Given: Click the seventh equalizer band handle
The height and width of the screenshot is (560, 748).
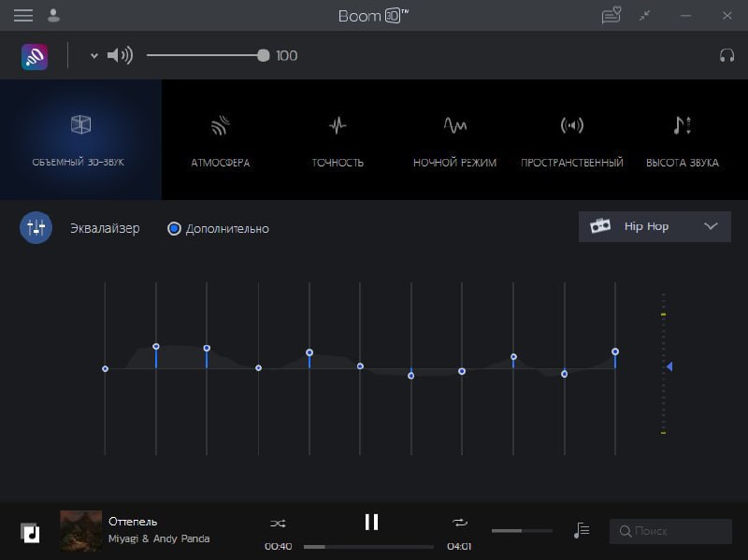Looking at the screenshot, I should [x=411, y=376].
